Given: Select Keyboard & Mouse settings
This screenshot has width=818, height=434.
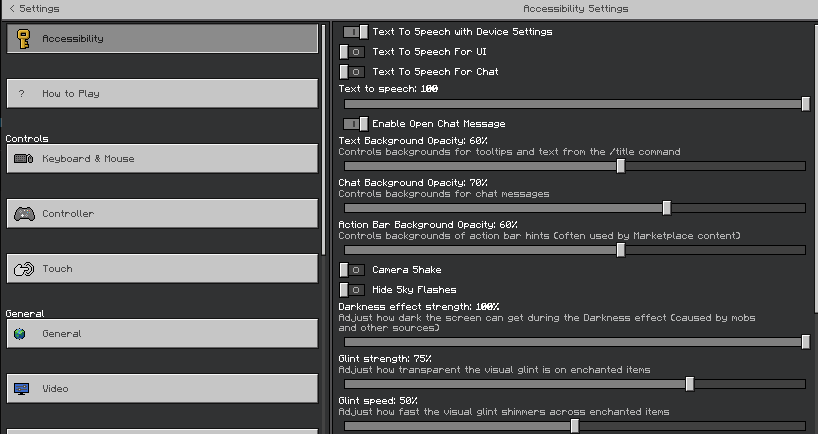Looking at the screenshot, I should (x=162, y=159).
